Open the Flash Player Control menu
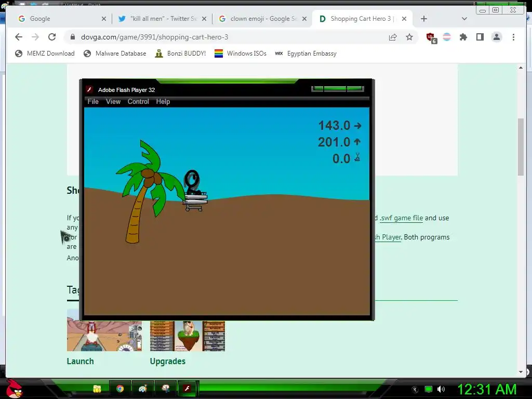 (x=138, y=101)
